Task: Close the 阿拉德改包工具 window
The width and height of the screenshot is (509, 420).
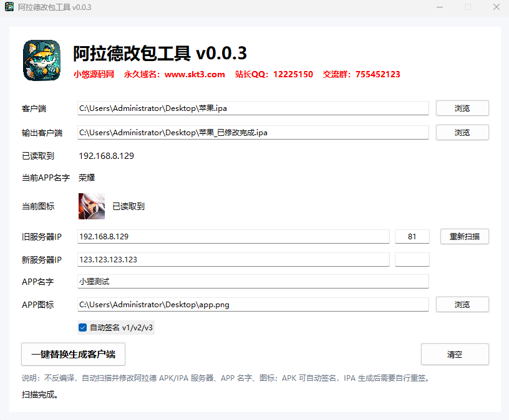Action: (x=497, y=7)
